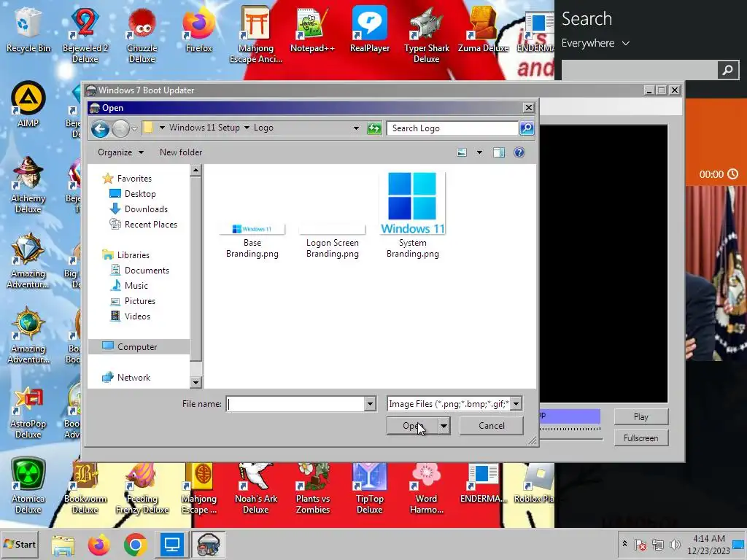
Task: Click Fullscreen in Boot Updater window
Action: tap(640, 437)
